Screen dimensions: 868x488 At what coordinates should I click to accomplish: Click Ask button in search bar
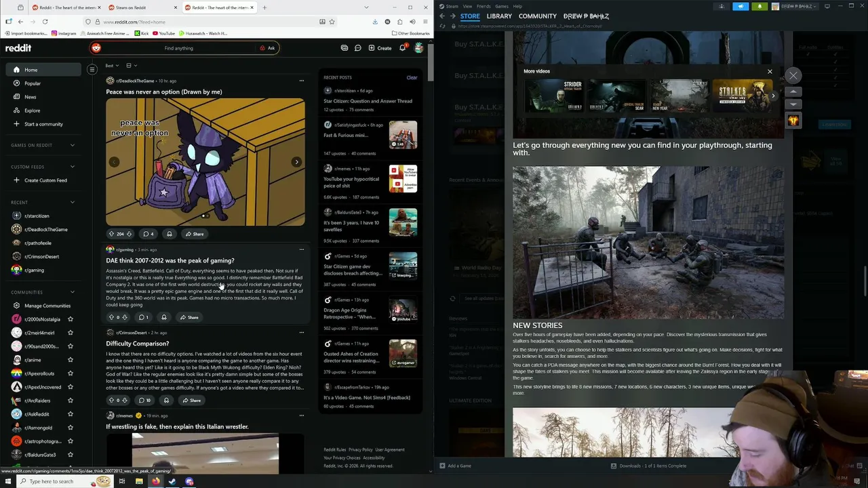click(x=267, y=48)
